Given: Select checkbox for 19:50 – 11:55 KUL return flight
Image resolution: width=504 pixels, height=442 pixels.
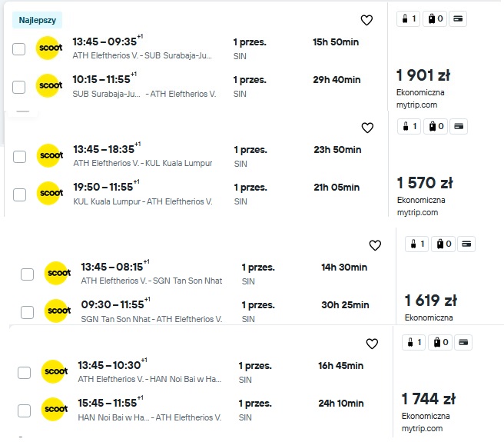Looking at the screenshot, I should click(x=19, y=194).
